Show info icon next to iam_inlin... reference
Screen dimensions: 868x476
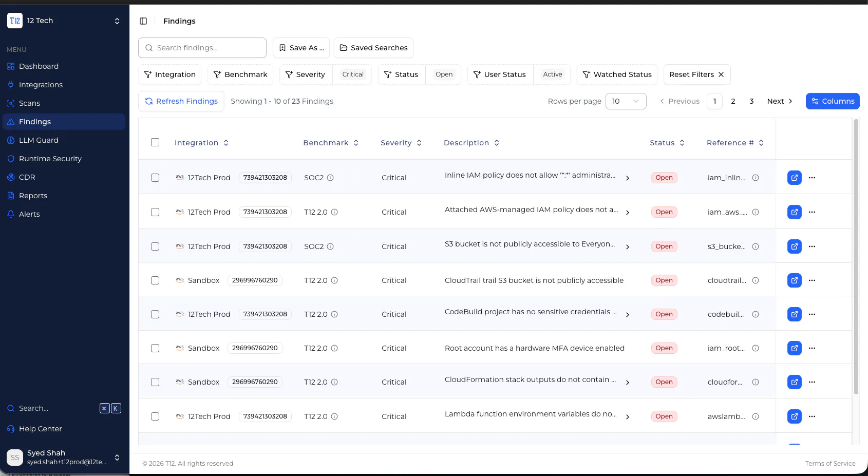756,178
